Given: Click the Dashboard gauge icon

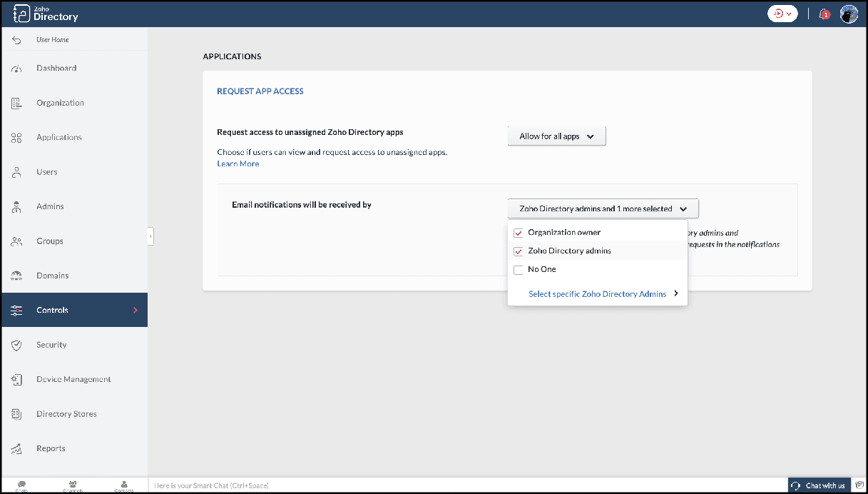Looking at the screenshot, I should (17, 69).
